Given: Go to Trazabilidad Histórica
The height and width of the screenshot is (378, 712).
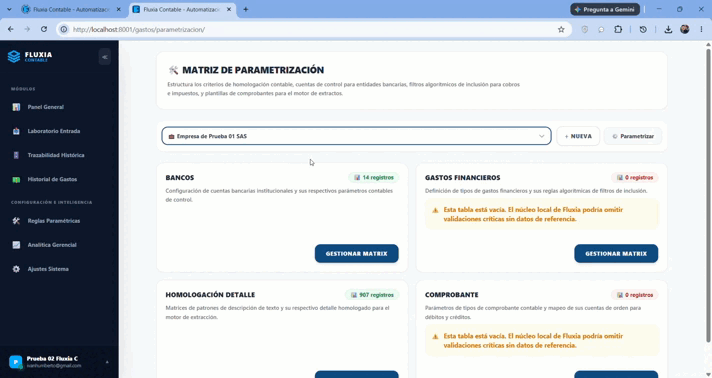Looking at the screenshot, I should pyautogui.click(x=56, y=155).
